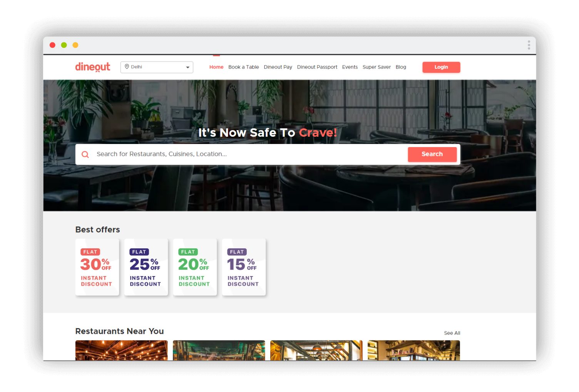Click the dineout logo
Viewport: 579px width, 392px height.
click(92, 67)
